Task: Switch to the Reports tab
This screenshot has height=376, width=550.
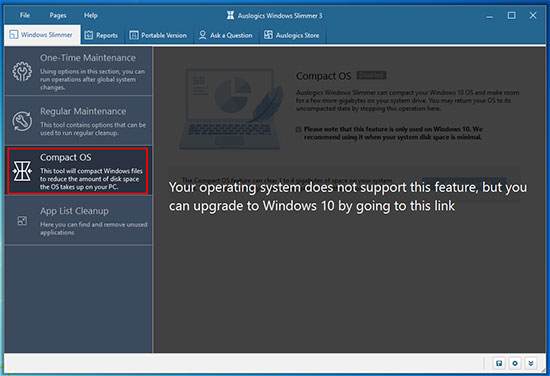Action: click(102, 35)
